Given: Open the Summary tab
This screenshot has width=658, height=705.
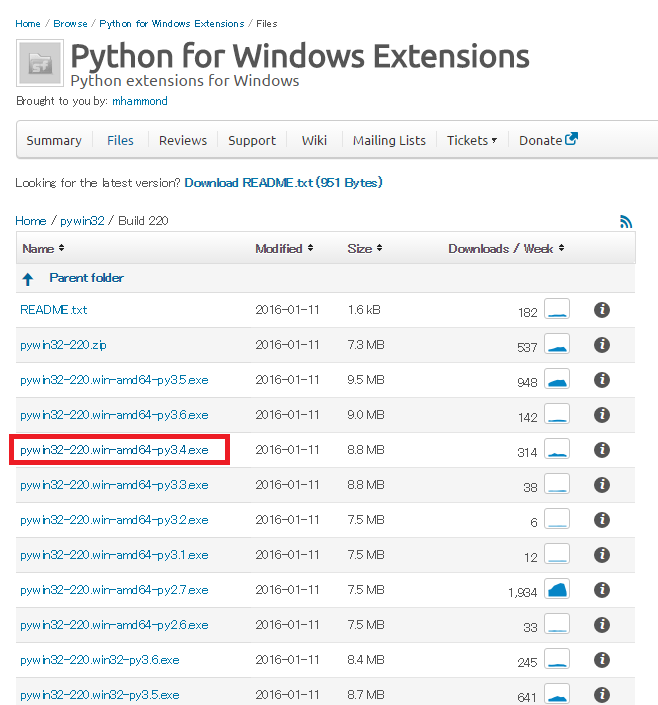Looking at the screenshot, I should pos(54,140).
